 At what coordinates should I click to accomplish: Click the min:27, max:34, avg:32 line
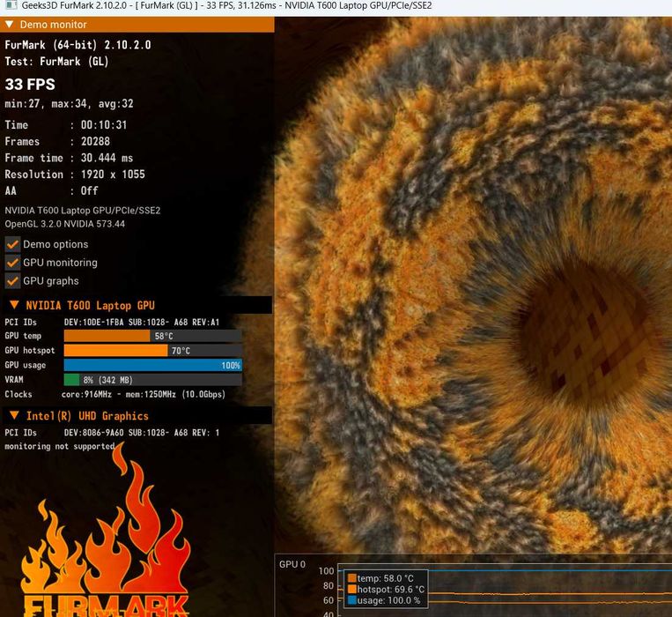click(69, 104)
